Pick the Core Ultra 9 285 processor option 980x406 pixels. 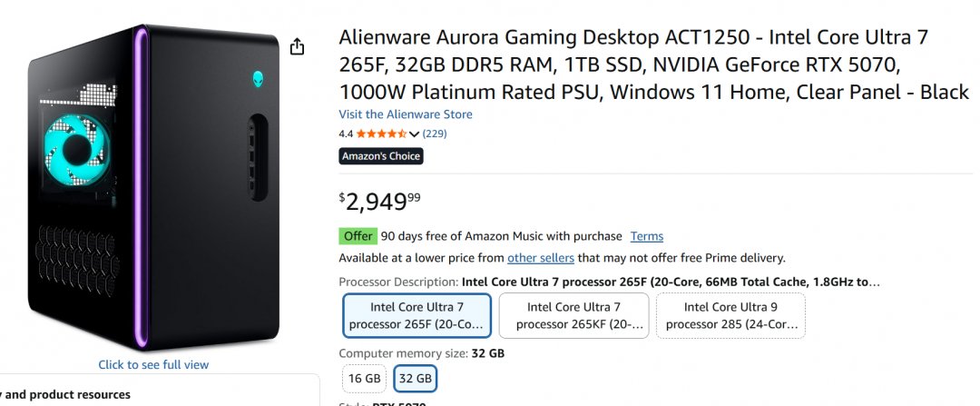click(730, 315)
